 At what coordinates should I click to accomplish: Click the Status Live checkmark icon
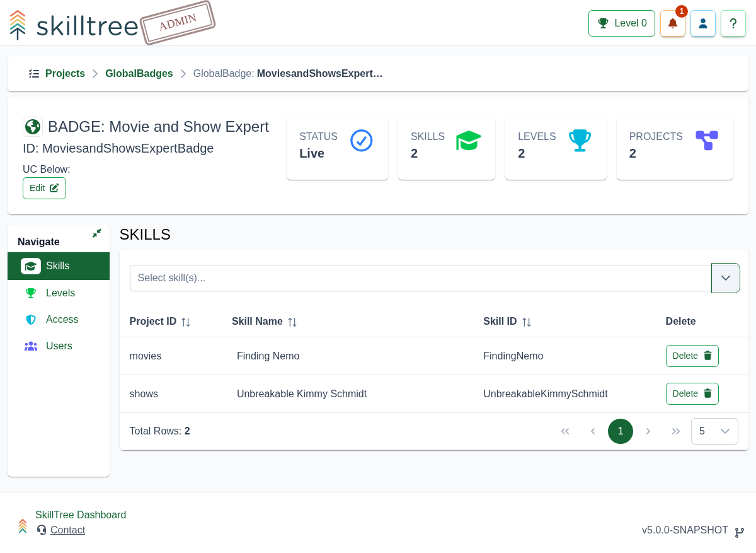coord(362,141)
